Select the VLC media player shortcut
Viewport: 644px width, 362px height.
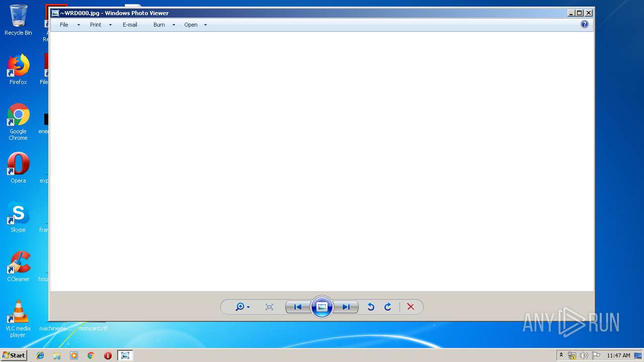coord(18,319)
